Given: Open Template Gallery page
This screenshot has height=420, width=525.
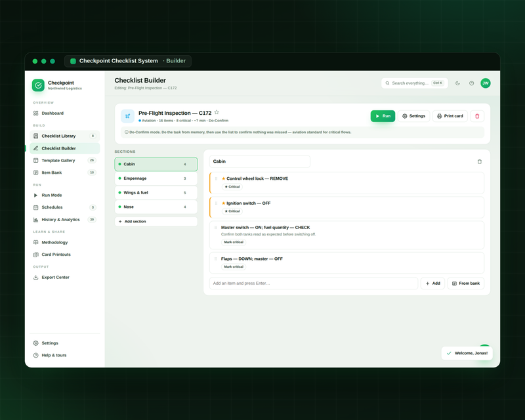Looking at the screenshot, I should point(64,160).
